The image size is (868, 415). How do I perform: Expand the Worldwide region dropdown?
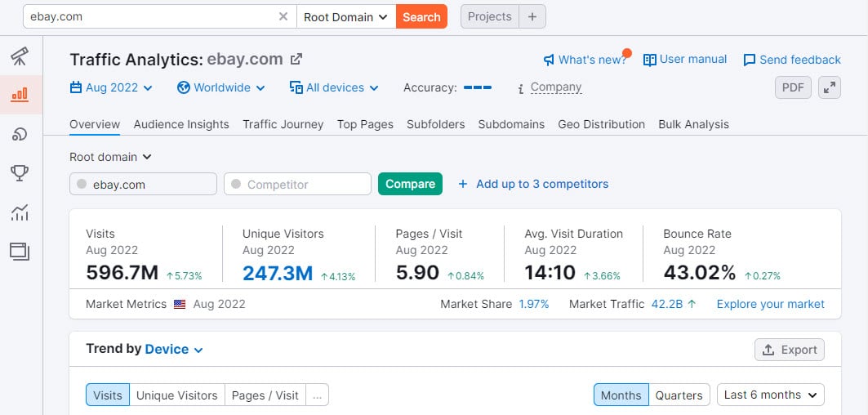coord(221,87)
